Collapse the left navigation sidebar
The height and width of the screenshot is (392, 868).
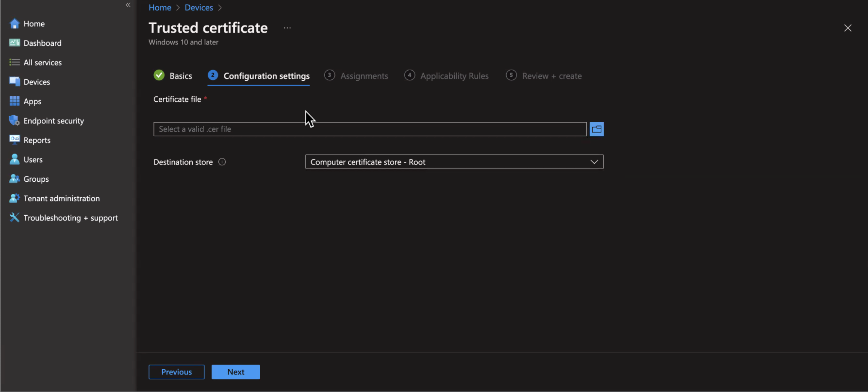coord(128,5)
